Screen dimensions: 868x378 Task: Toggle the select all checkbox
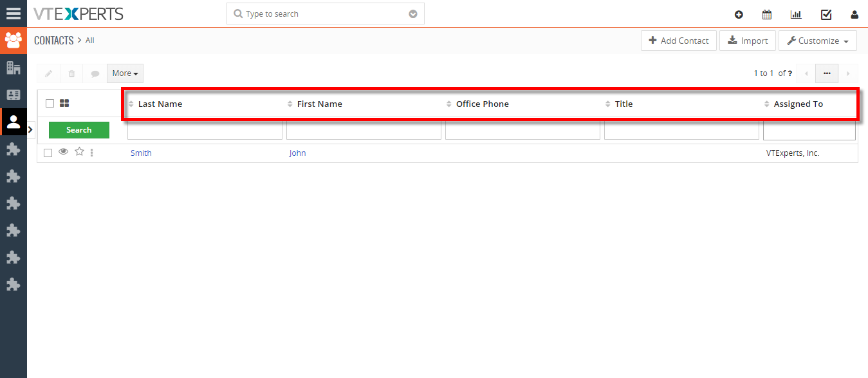click(x=50, y=104)
